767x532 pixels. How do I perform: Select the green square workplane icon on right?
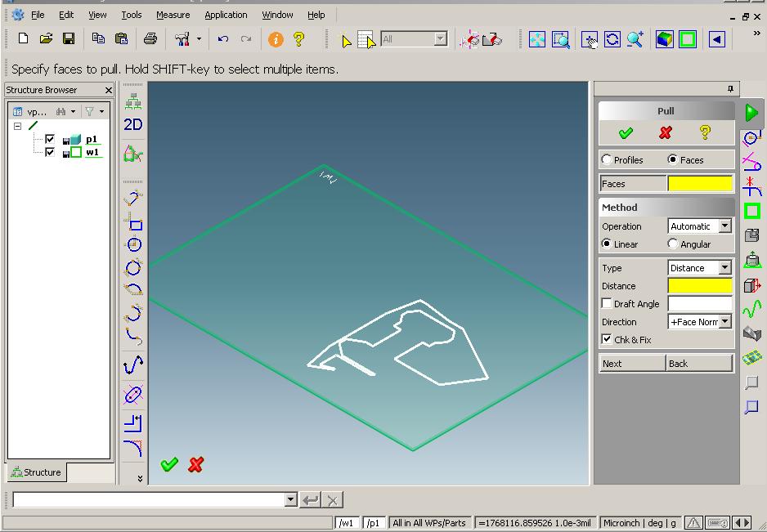click(x=751, y=211)
